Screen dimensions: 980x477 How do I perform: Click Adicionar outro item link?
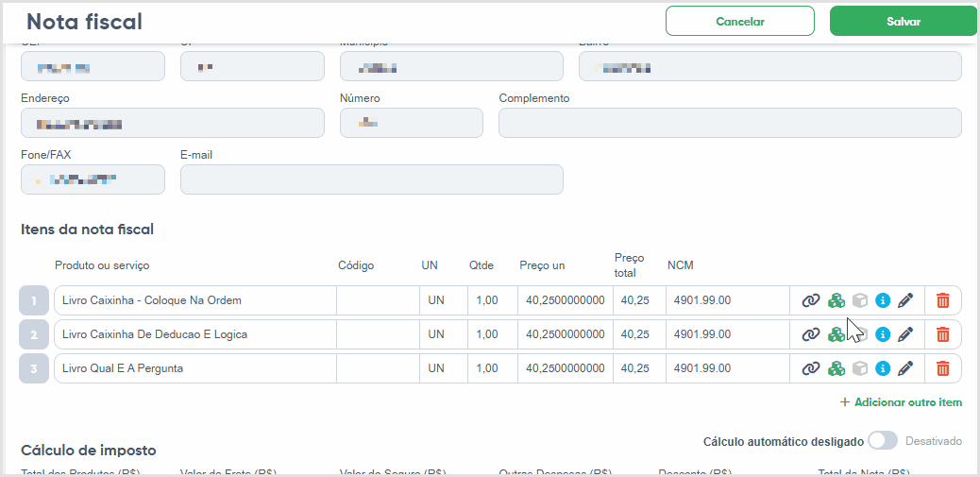click(901, 402)
